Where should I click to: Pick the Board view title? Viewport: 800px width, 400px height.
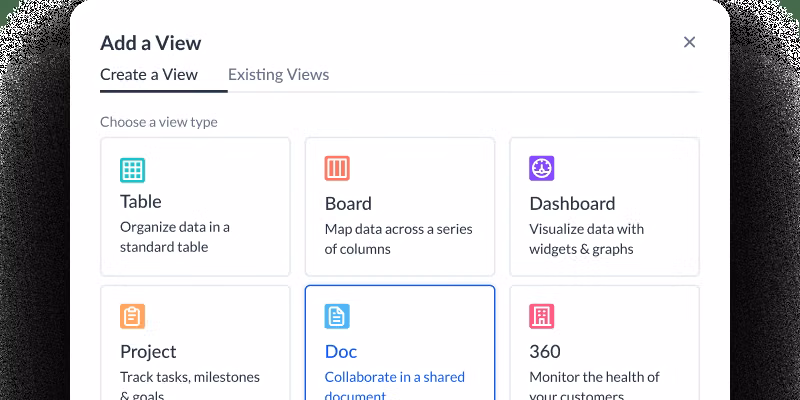[x=348, y=204]
